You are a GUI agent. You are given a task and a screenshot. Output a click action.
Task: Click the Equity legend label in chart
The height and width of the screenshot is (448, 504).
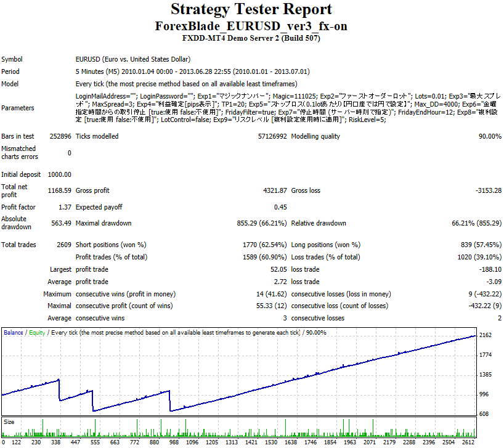[36, 333]
